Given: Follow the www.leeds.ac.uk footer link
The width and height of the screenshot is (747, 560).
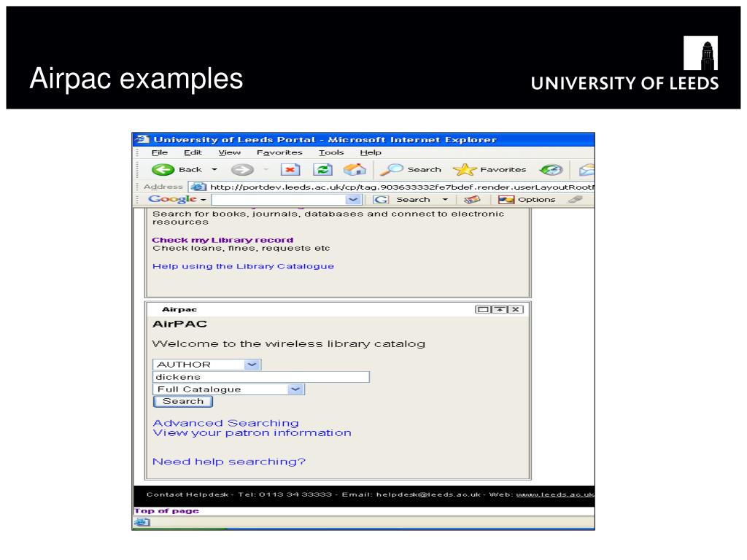Looking at the screenshot, I should click(555, 494).
